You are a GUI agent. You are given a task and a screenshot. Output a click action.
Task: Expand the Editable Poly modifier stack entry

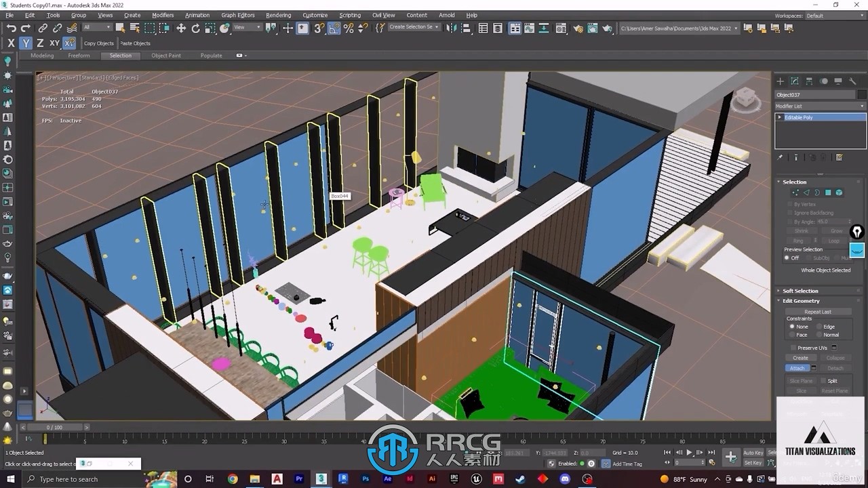pos(780,117)
